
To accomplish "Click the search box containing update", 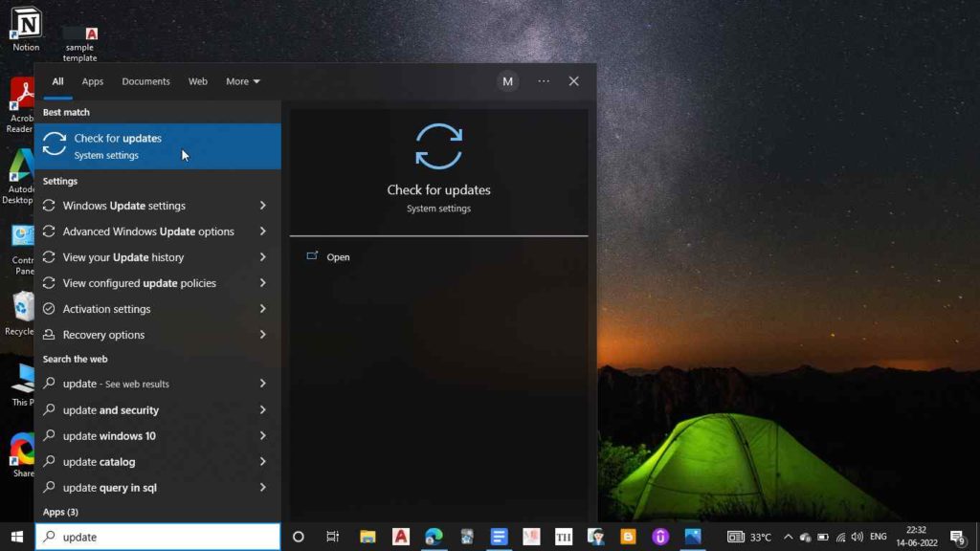I will coord(158,537).
